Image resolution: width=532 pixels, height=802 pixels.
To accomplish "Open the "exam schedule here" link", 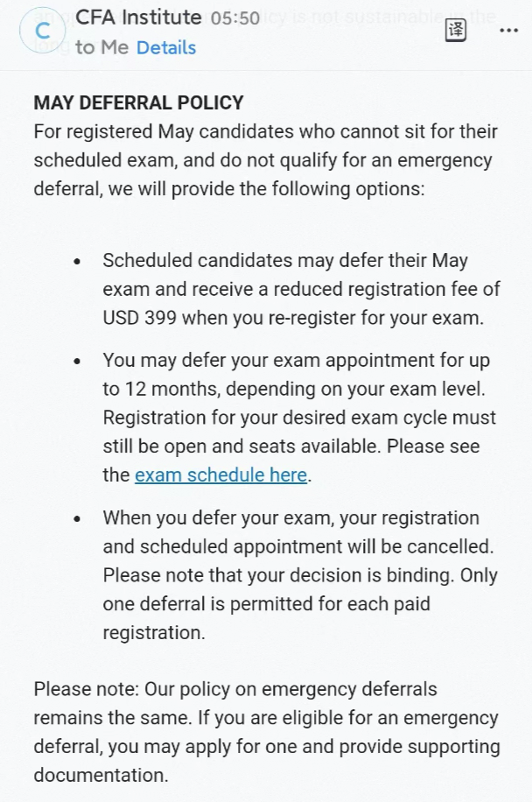I will pyautogui.click(x=220, y=475).
